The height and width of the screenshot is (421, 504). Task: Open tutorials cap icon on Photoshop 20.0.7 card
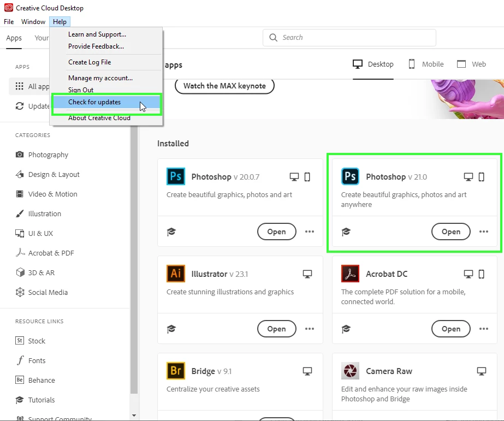(171, 232)
